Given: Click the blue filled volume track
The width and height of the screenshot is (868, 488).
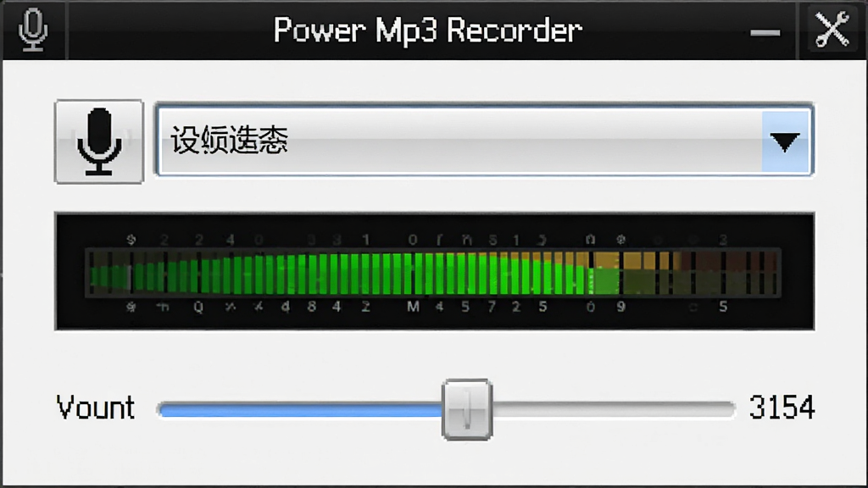Looking at the screenshot, I should tap(300, 409).
